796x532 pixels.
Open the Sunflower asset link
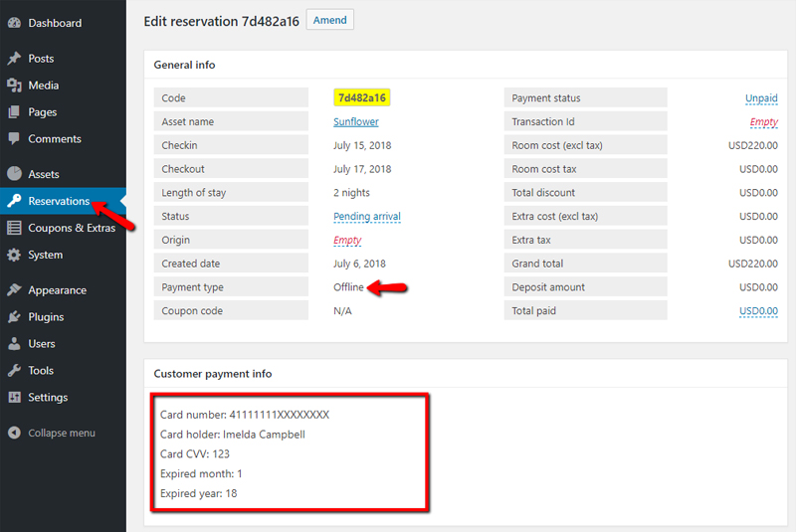click(356, 121)
